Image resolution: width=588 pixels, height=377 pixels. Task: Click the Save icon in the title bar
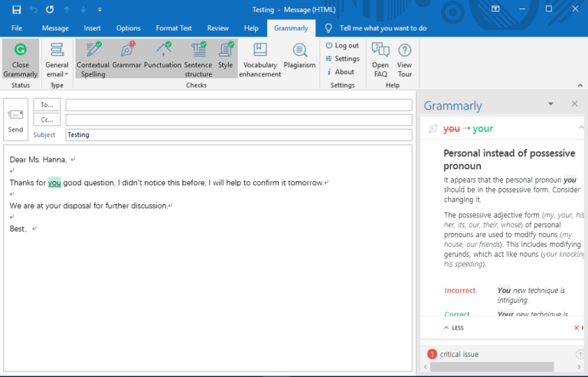[x=17, y=10]
